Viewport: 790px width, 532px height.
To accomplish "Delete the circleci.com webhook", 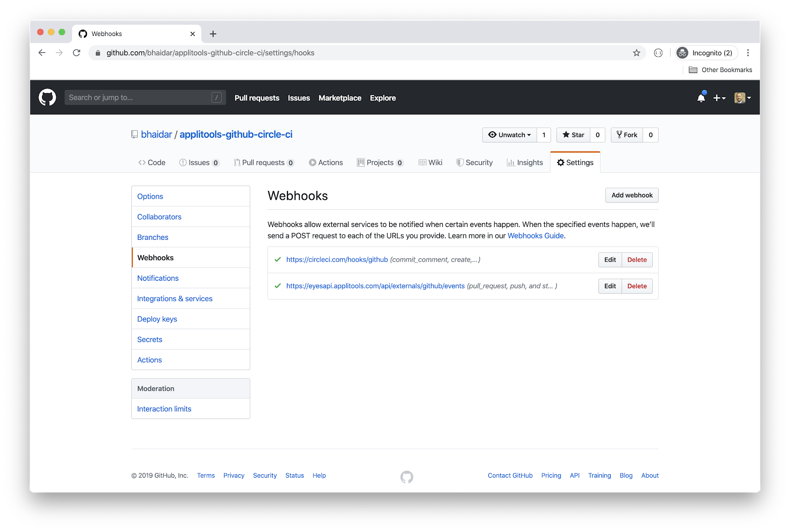I will [x=637, y=260].
